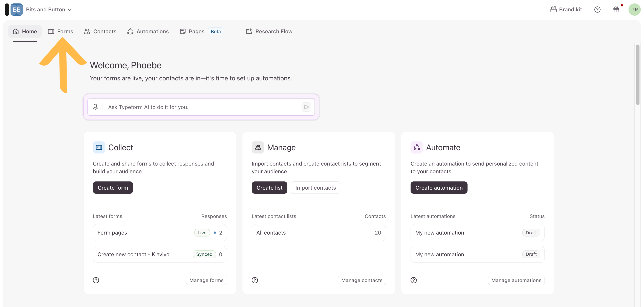The image size is (644, 307).
Task: Expand the Bits and Button workspace dropdown
Action: pyautogui.click(x=49, y=9)
